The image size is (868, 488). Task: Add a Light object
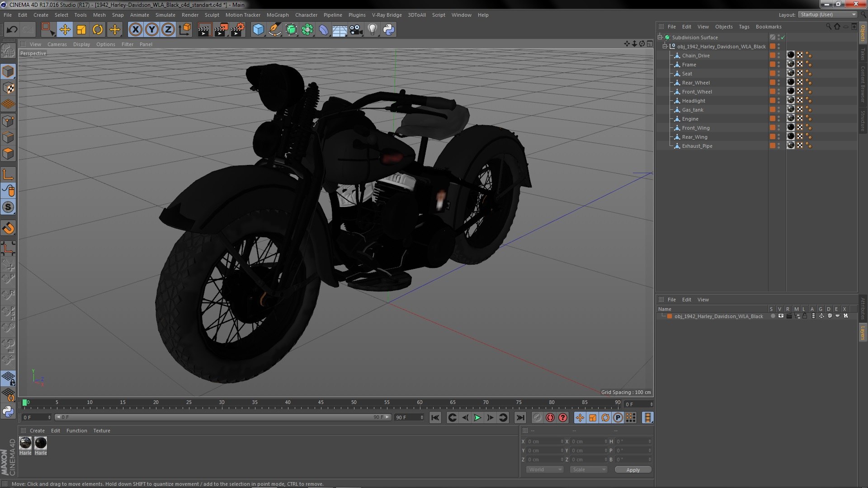click(372, 30)
